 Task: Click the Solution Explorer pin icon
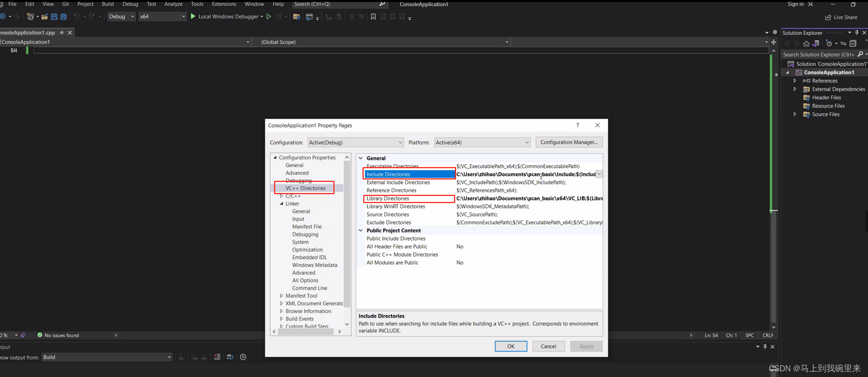[x=856, y=33]
